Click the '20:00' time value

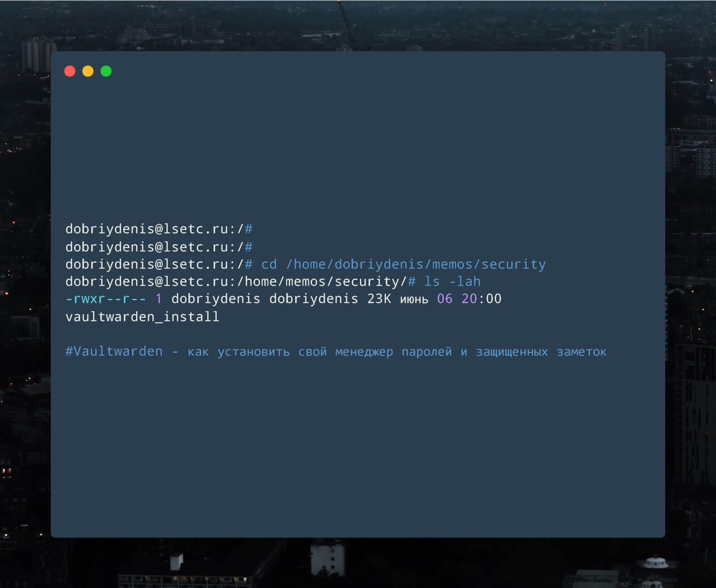click(x=482, y=299)
